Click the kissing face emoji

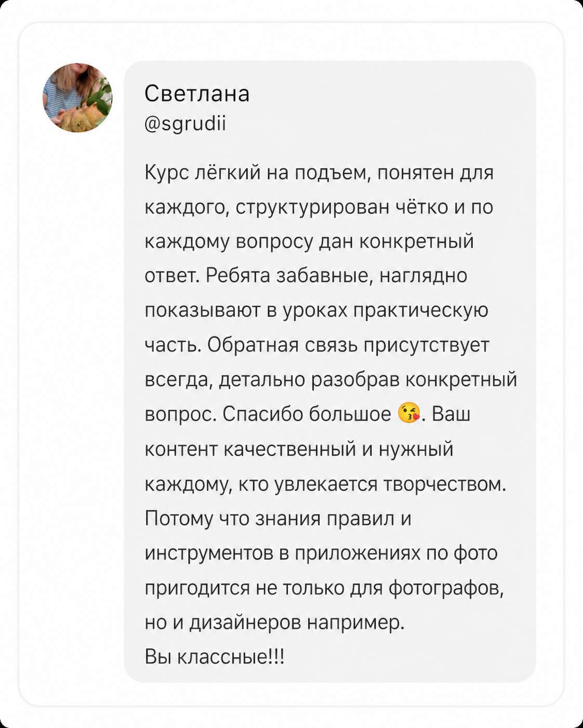(x=409, y=413)
